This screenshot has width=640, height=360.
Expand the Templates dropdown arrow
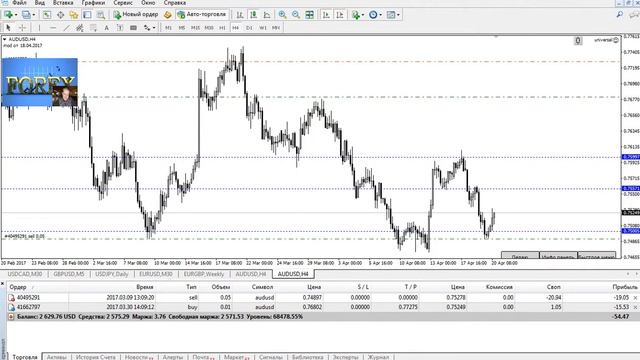(398, 15)
